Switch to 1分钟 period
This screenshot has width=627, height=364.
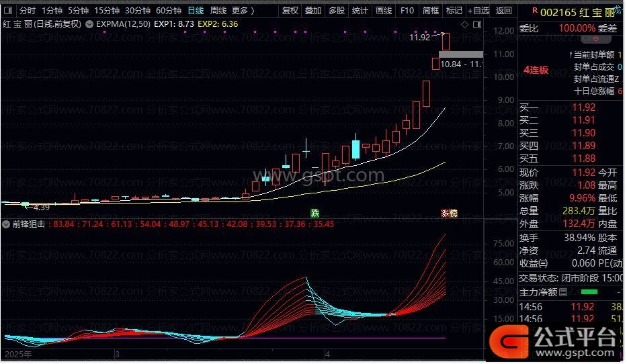coord(52,11)
